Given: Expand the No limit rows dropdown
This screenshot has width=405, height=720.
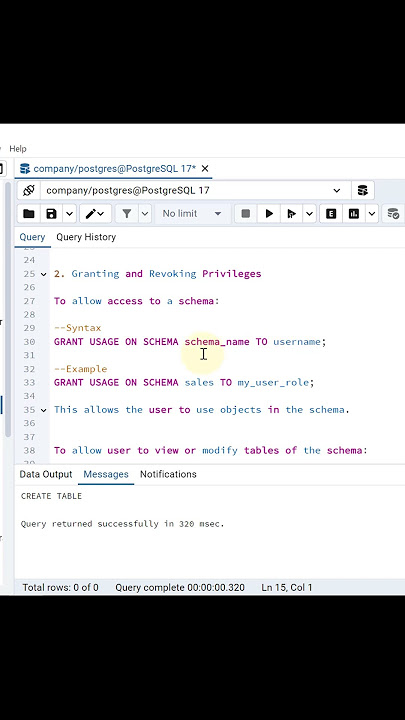Looking at the screenshot, I should pyautogui.click(x=191, y=214).
